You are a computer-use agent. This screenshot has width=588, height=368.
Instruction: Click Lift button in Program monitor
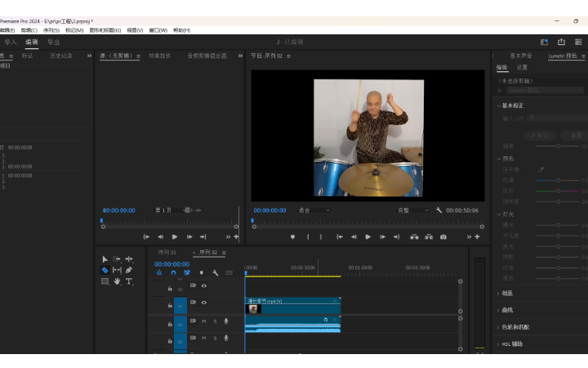414,237
